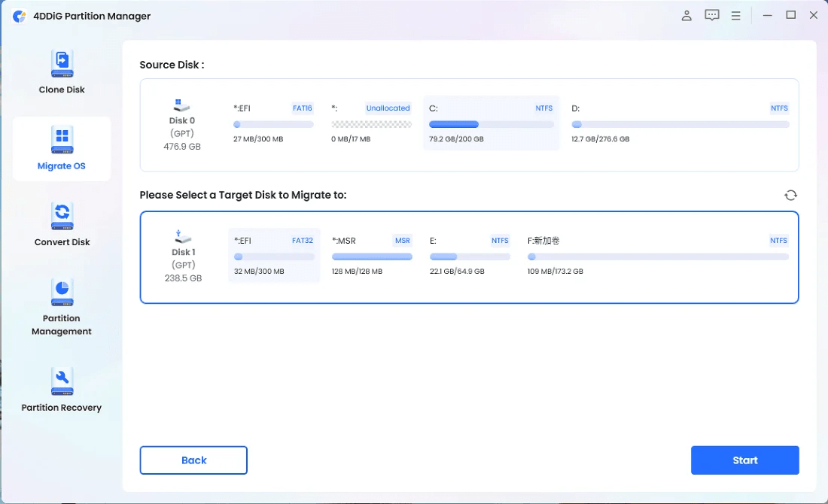Launch the Partition Recovery tool
This screenshot has height=504, width=828.
tap(61, 391)
